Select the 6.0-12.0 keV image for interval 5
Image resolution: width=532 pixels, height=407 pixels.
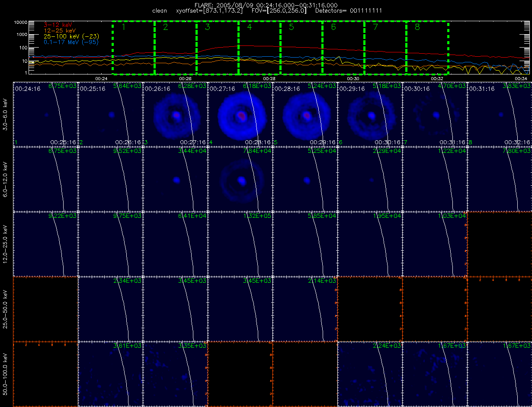click(305, 179)
